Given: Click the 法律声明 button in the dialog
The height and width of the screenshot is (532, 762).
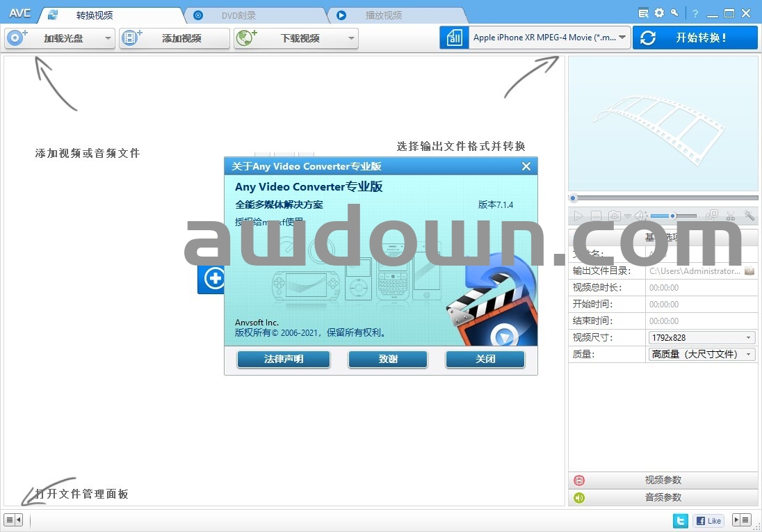Looking at the screenshot, I should click(284, 359).
